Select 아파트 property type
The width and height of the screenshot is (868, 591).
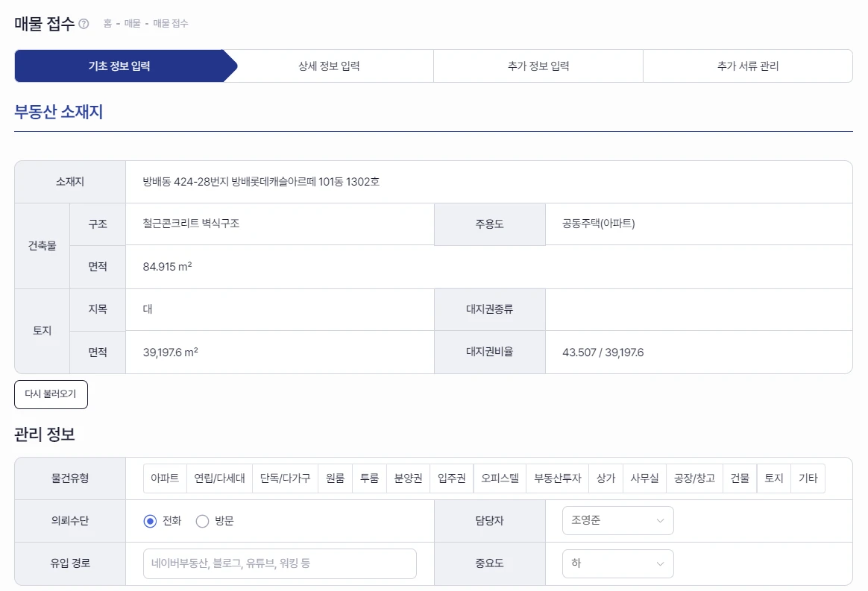[x=165, y=478]
